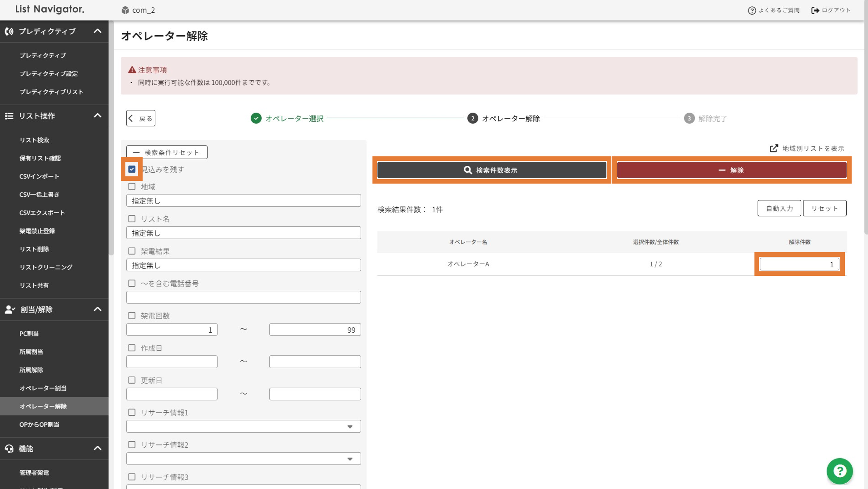Tick the 架電回数 checkbox

pos(132,316)
